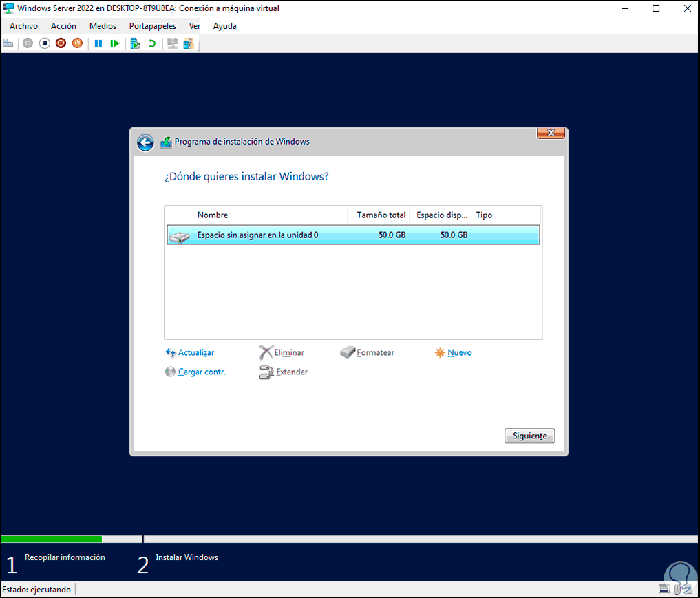Open the Acción menu
Screen dimensions: 700x598
[x=63, y=26]
